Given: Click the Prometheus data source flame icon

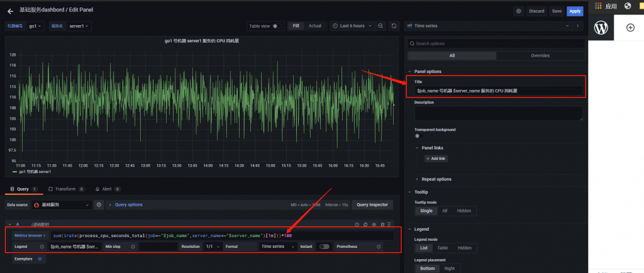Looking at the screenshot, I should point(36,204).
